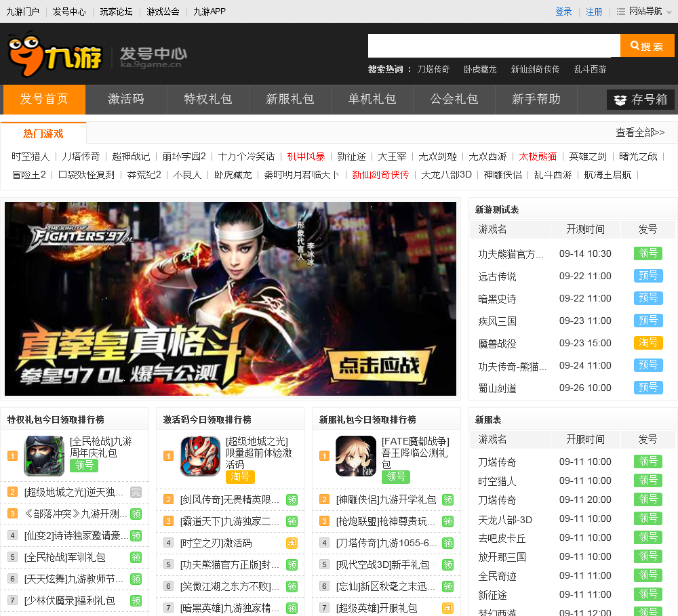Click 淘 icon for [超级英雄]开服礼包
Viewport: 678px width, 616px height.
(447, 608)
